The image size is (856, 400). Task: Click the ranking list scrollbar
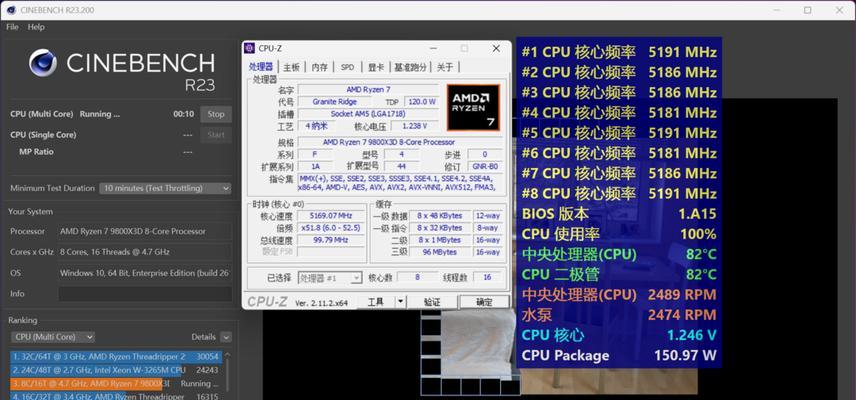tap(227, 375)
